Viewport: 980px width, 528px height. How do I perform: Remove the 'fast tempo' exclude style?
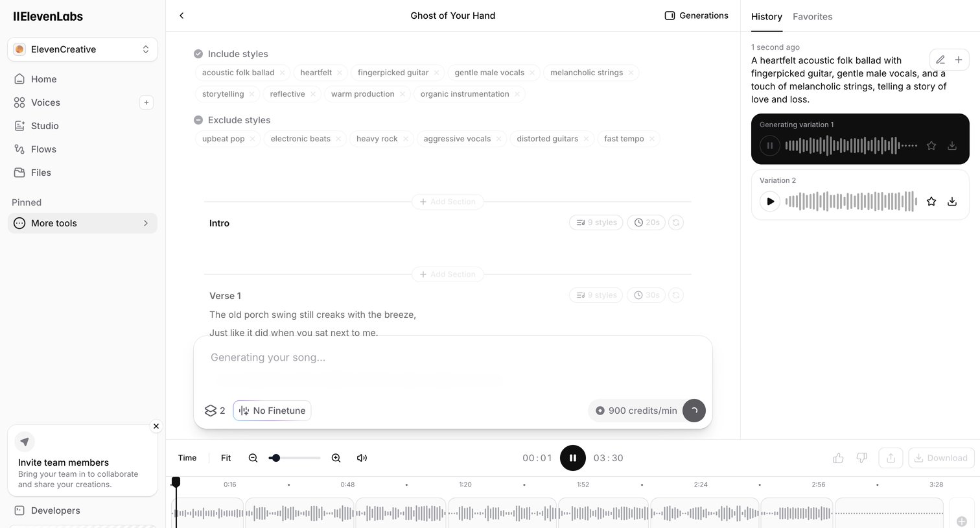[x=651, y=139]
